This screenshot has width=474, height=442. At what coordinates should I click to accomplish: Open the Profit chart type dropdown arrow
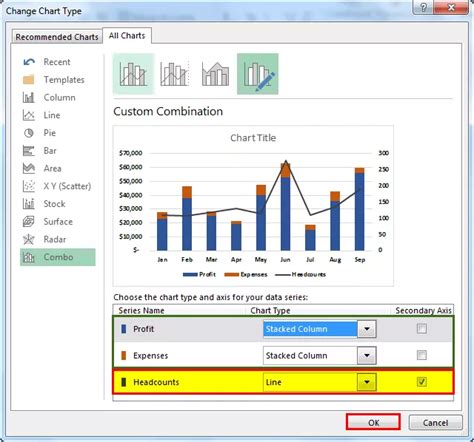click(x=367, y=329)
